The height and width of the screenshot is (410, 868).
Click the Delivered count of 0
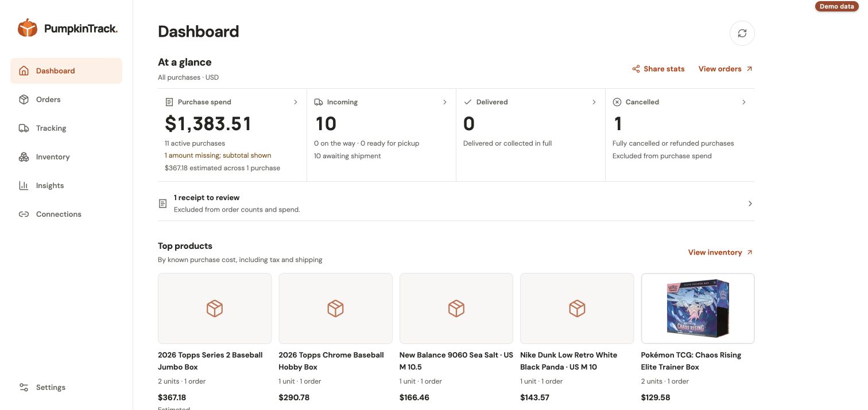[469, 123]
